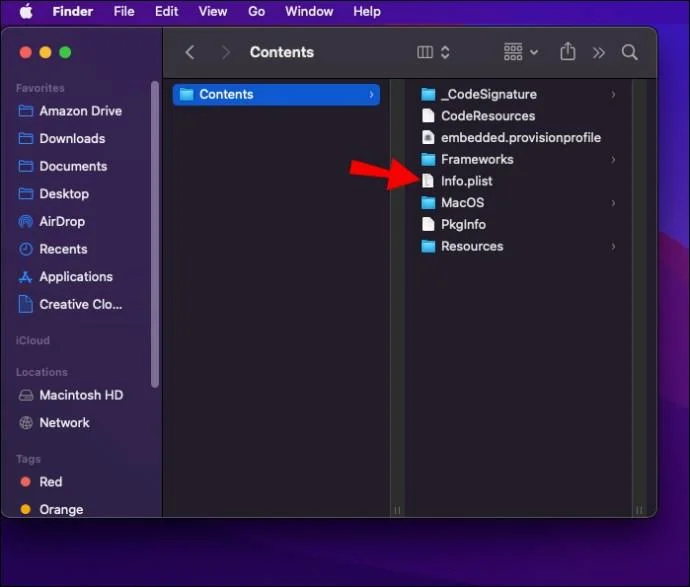The height and width of the screenshot is (587, 690).
Task: Expand the _CodeSignature row chevron
Action: tap(613, 94)
